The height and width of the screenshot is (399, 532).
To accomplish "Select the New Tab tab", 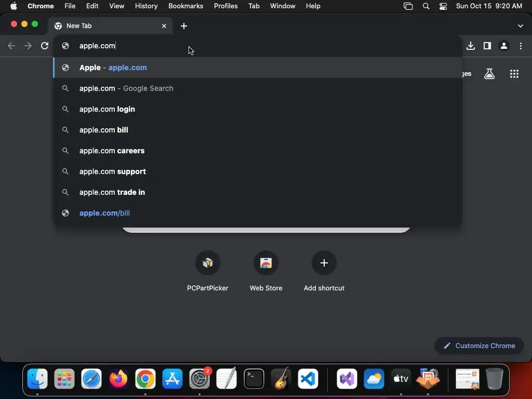I will (110, 26).
